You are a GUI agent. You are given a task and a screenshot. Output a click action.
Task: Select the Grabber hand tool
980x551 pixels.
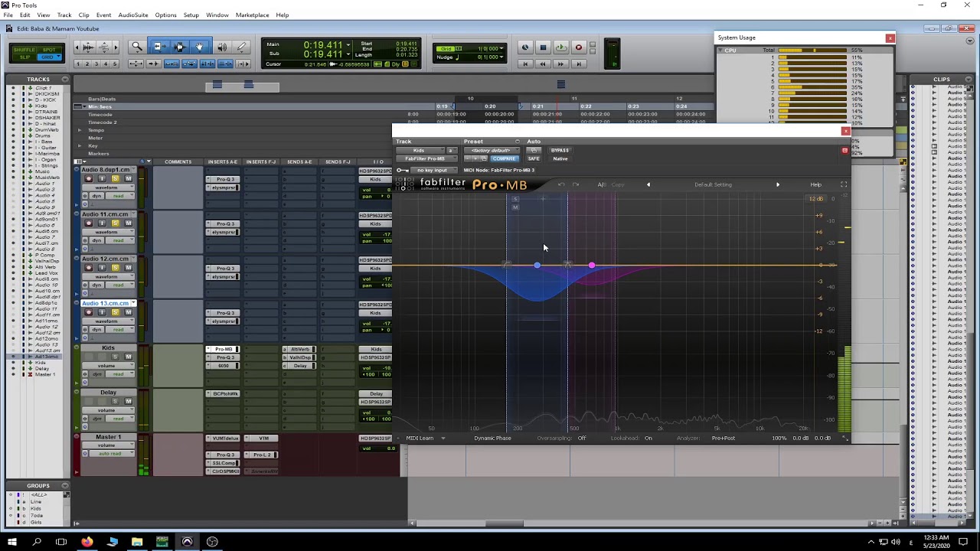pos(200,47)
